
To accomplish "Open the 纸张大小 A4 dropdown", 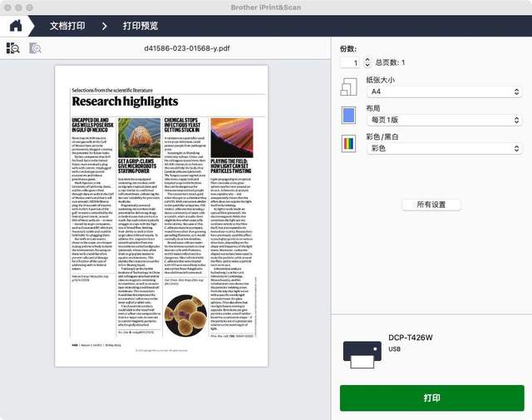I will pos(445,91).
